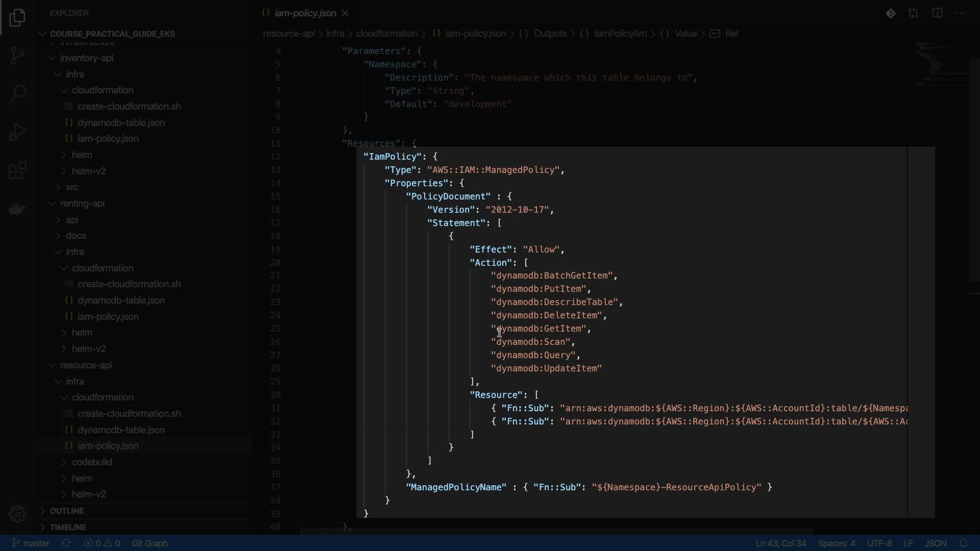This screenshot has width=980, height=551.
Task: Expand the TIMELINE section
Action: [x=67, y=527]
